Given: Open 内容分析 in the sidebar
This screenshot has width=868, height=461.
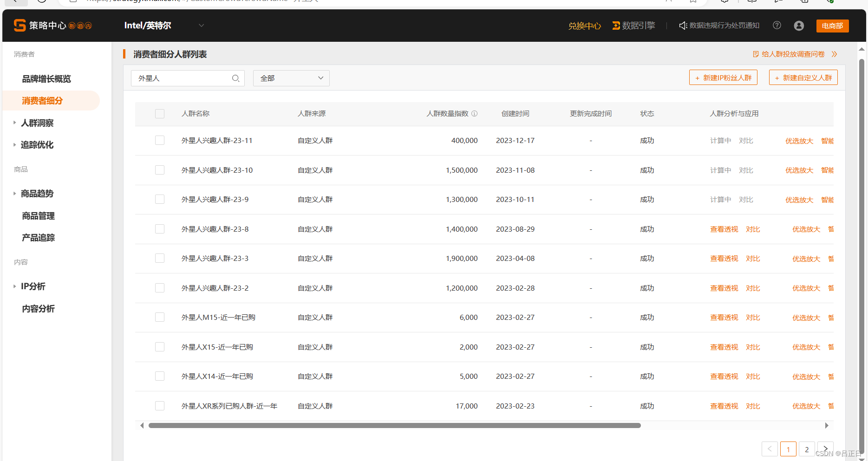Looking at the screenshot, I should click(x=39, y=309).
